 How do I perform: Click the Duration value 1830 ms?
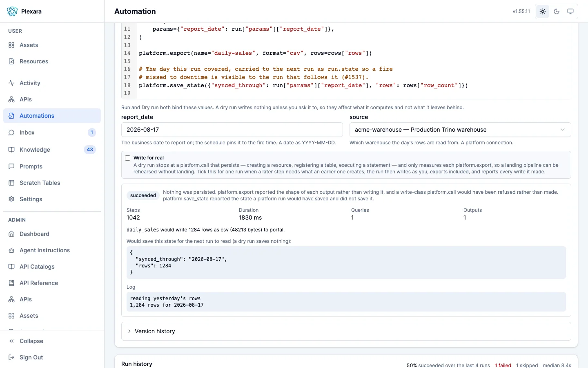point(250,218)
